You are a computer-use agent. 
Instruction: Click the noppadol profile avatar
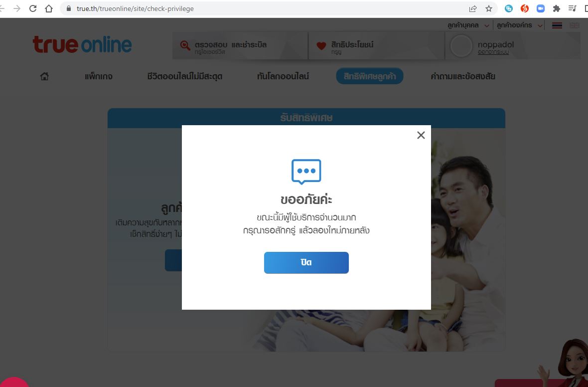461,46
